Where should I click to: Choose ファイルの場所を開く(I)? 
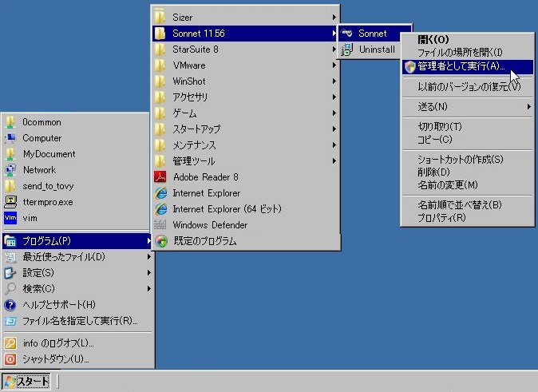(x=467, y=53)
